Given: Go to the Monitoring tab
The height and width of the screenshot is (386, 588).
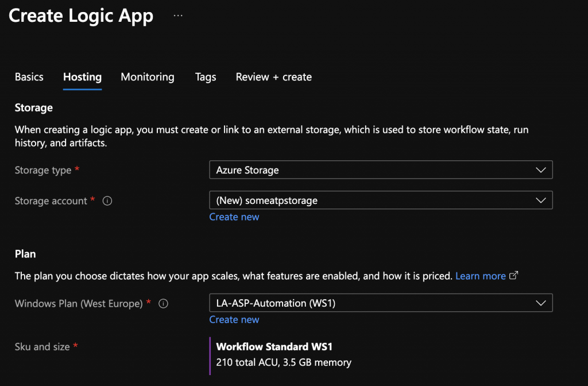Looking at the screenshot, I should click(x=148, y=77).
